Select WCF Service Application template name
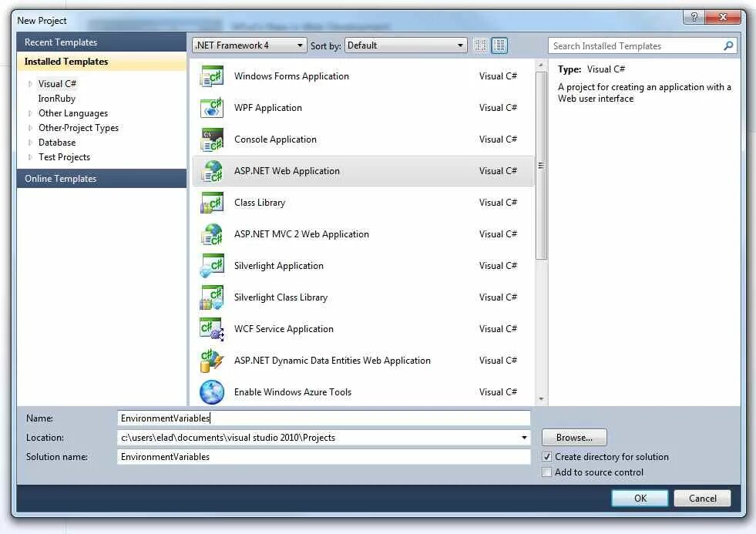756x534 pixels. pos(284,329)
